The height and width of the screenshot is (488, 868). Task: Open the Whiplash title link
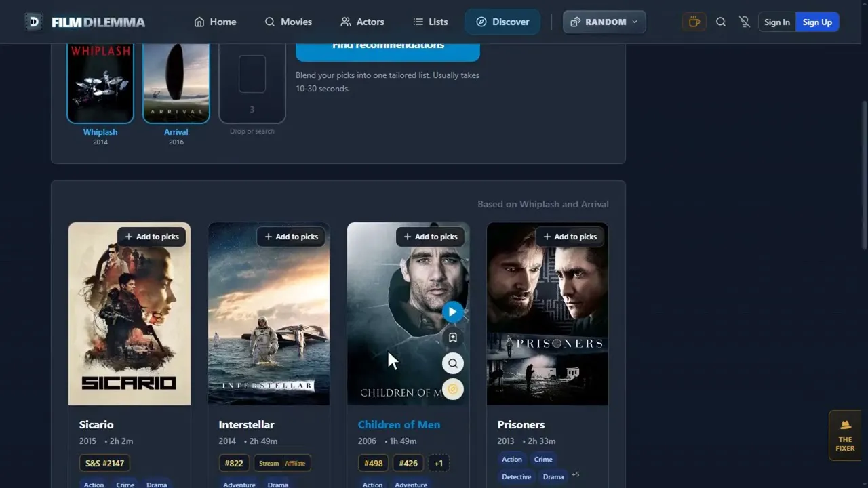[100, 132]
